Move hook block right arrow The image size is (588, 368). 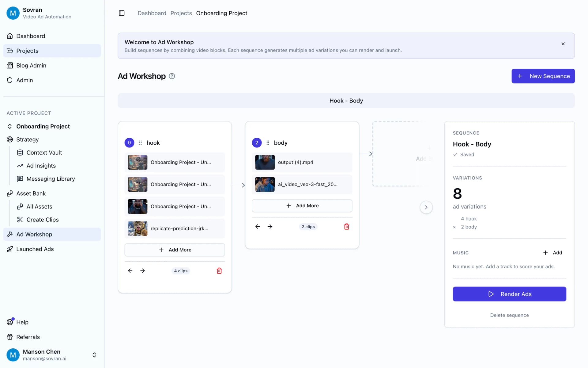coord(142,271)
